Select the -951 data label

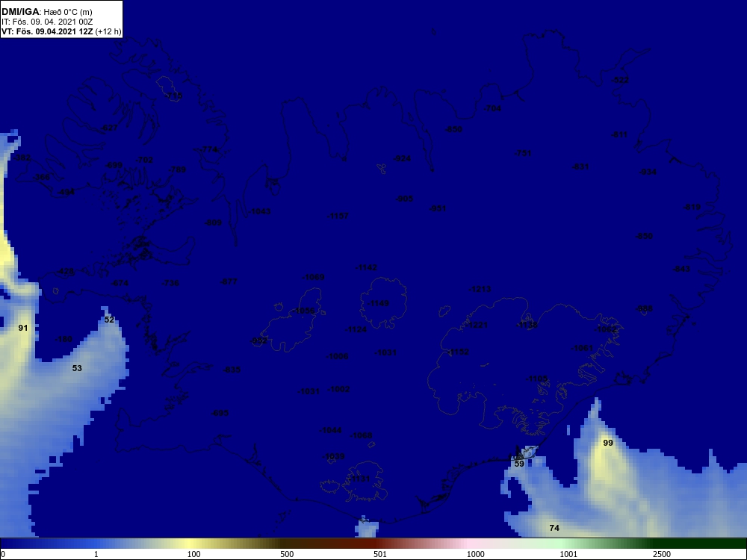click(437, 208)
